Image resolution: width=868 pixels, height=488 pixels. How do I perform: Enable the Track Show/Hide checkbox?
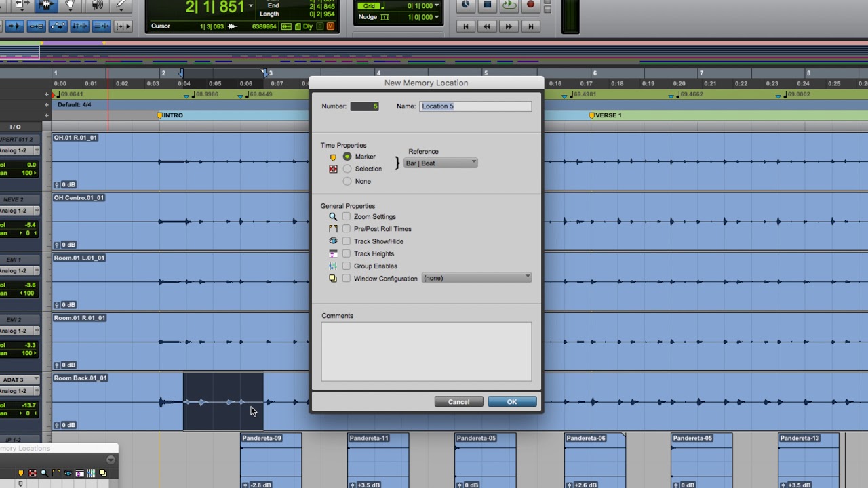tap(347, 241)
